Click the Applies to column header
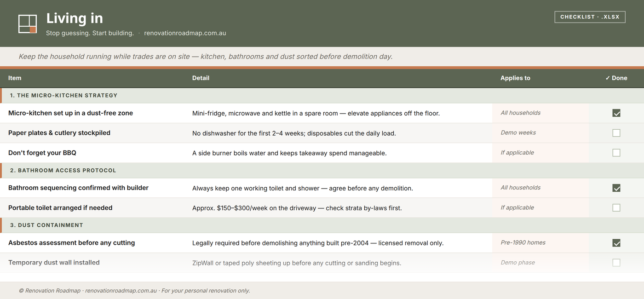Image resolution: width=644 pixels, height=299 pixels. pos(515,78)
